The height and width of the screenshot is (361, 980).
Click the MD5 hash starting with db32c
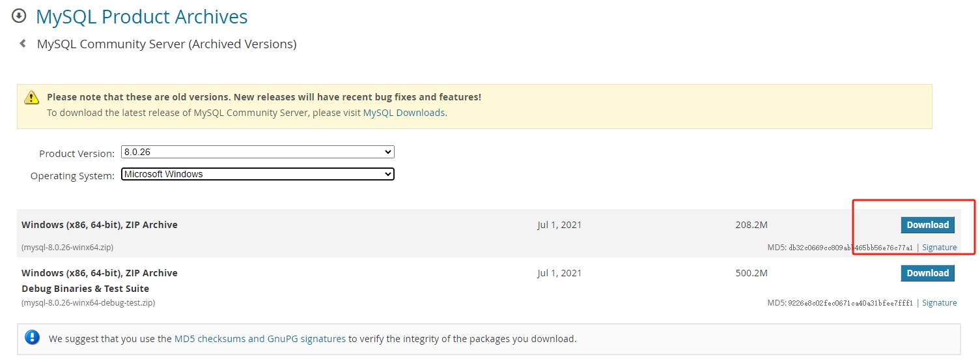pos(850,248)
